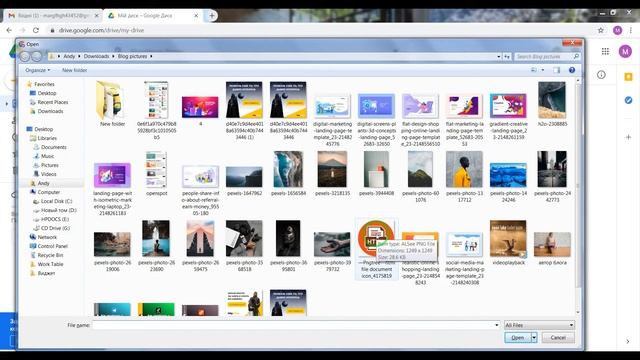640x360 pixels.
Task: Focus the Search Blog pictures field
Action: click(547, 56)
